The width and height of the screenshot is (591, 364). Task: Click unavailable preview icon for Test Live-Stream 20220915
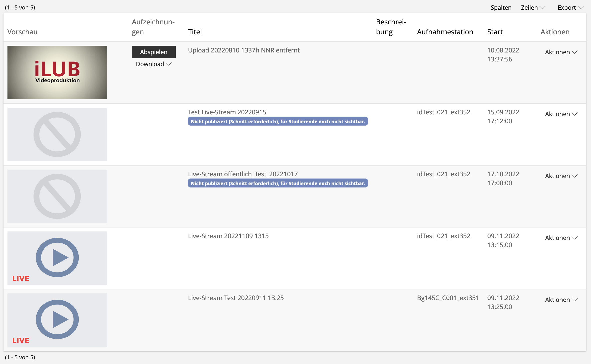point(57,134)
